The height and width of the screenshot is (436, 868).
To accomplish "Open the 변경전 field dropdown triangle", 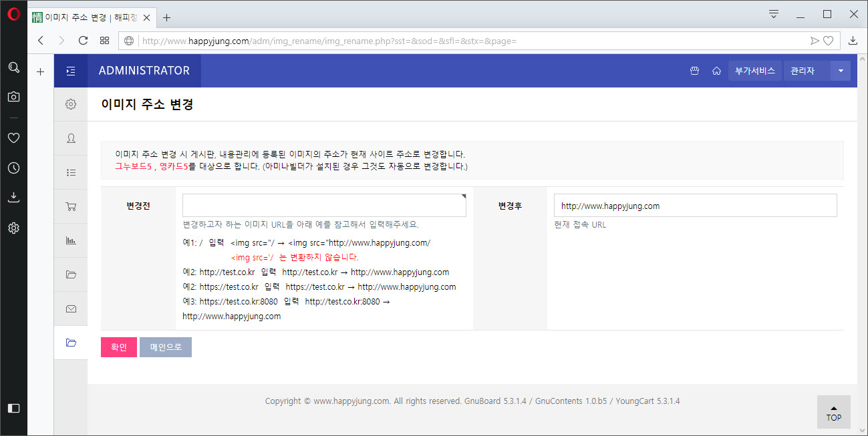I will click(464, 194).
